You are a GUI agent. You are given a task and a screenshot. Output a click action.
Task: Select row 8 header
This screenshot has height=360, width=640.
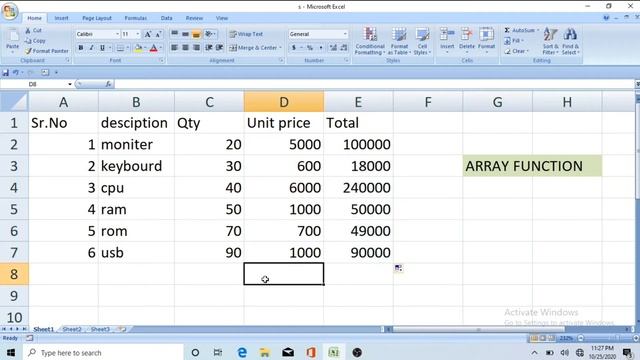pyautogui.click(x=14, y=274)
